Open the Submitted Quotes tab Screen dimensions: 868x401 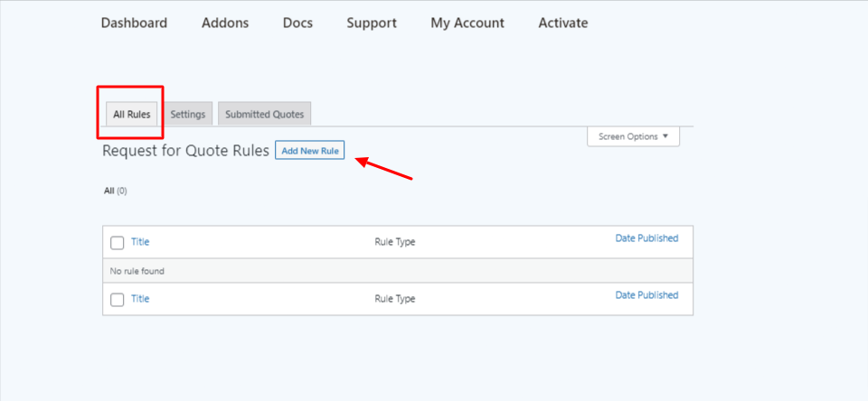[265, 115]
